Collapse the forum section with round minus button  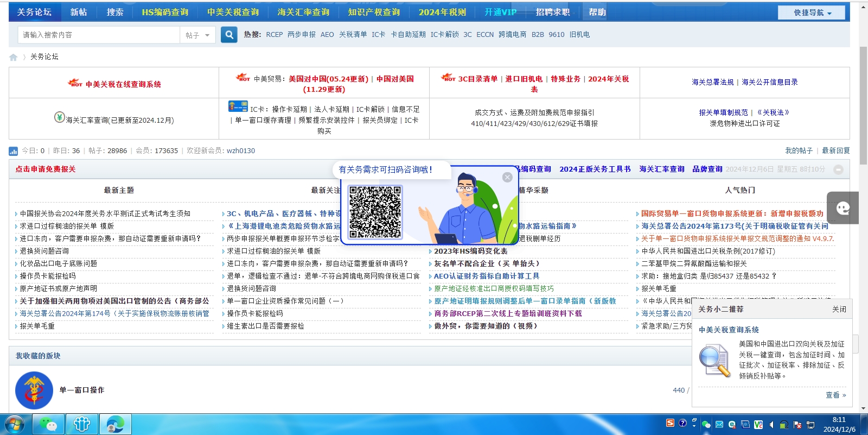(838, 169)
